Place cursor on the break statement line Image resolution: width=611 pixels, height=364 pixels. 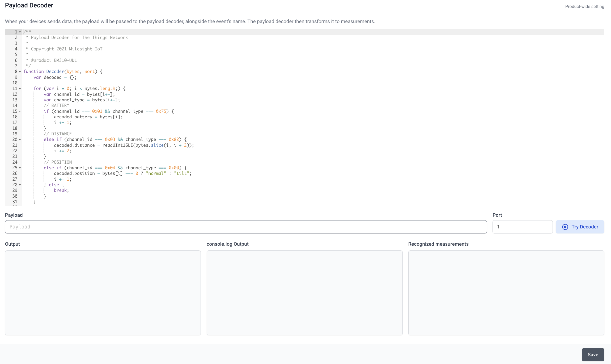61,190
